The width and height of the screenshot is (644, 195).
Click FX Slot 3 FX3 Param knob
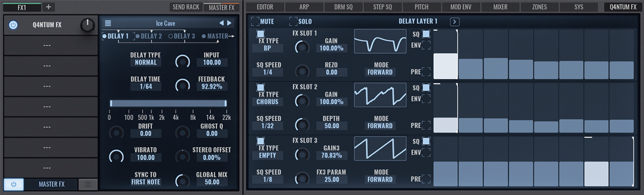302,178
